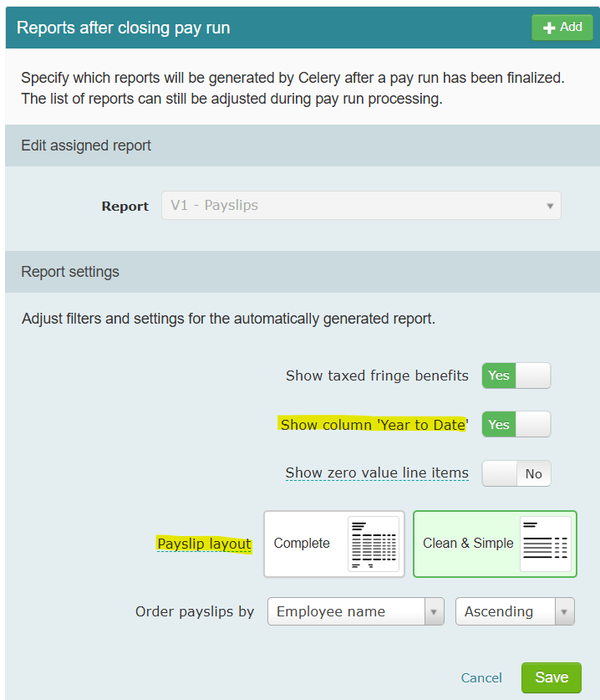Click the Add button in header
Viewport: 600px width, 700px height.
point(562,28)
